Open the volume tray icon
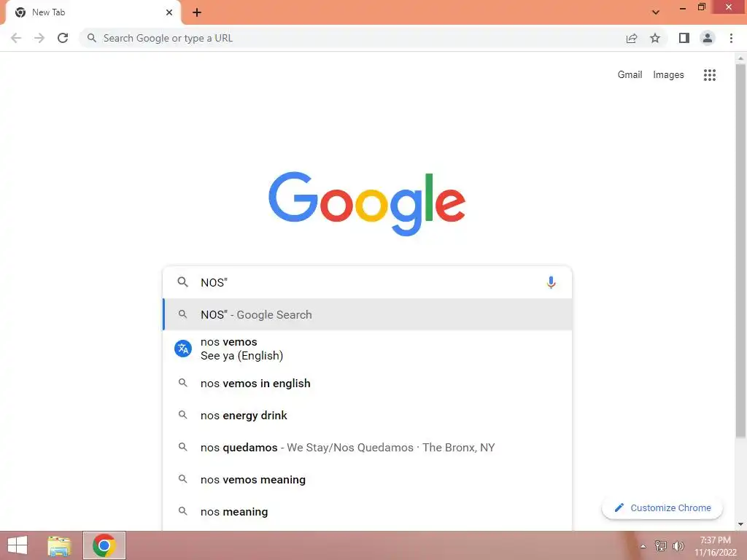Image resolution: width=747 pixels, height=560 pixels. 678,546
